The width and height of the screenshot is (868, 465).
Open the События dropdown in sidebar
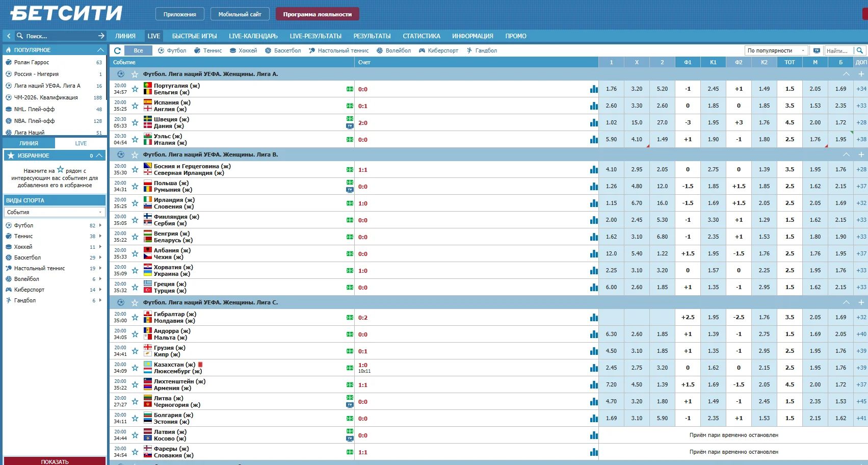(55, 212)
